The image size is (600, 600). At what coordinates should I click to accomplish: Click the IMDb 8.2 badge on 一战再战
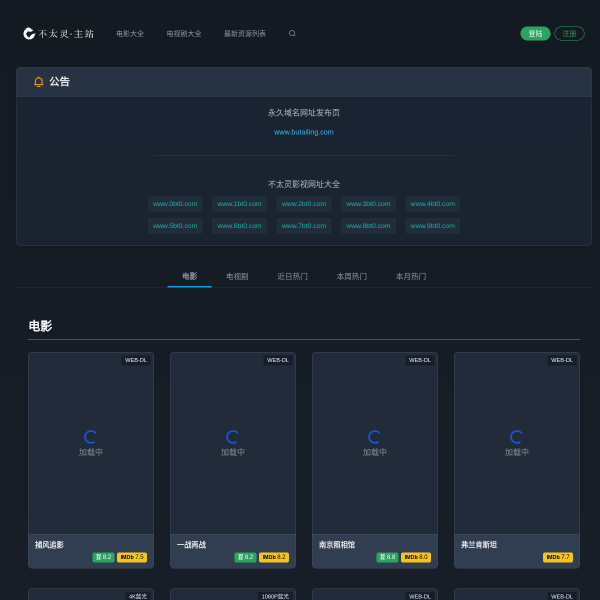point(274,557)
